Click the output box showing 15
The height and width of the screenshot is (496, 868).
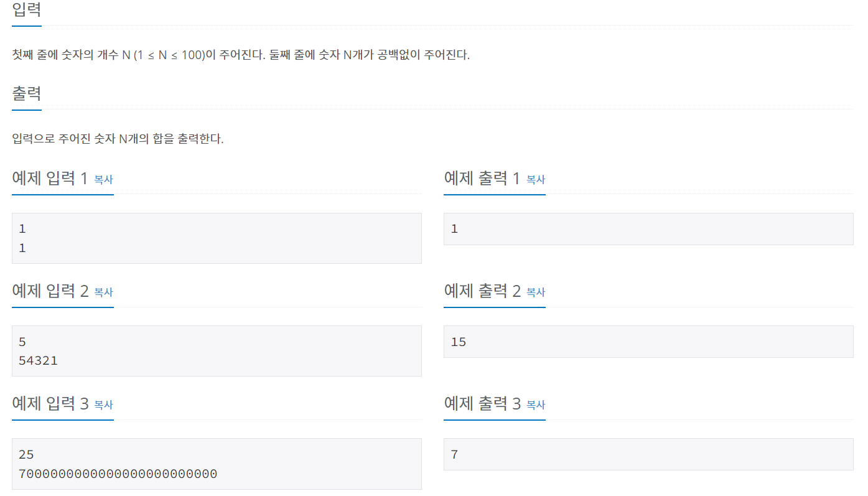coord(648,342)
